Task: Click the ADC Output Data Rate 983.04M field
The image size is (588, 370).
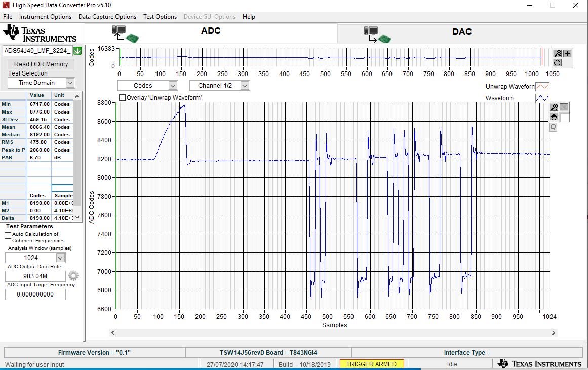Action: click(35, 276)
